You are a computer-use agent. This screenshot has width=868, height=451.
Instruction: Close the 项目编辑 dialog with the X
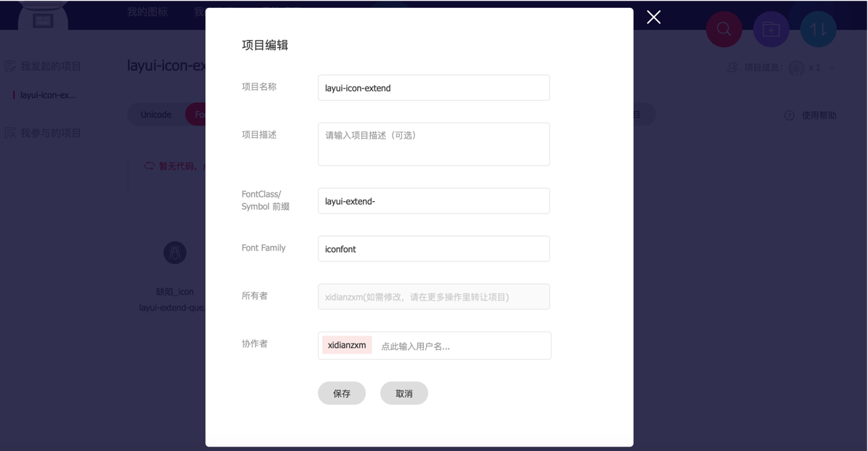click(654, 17)
